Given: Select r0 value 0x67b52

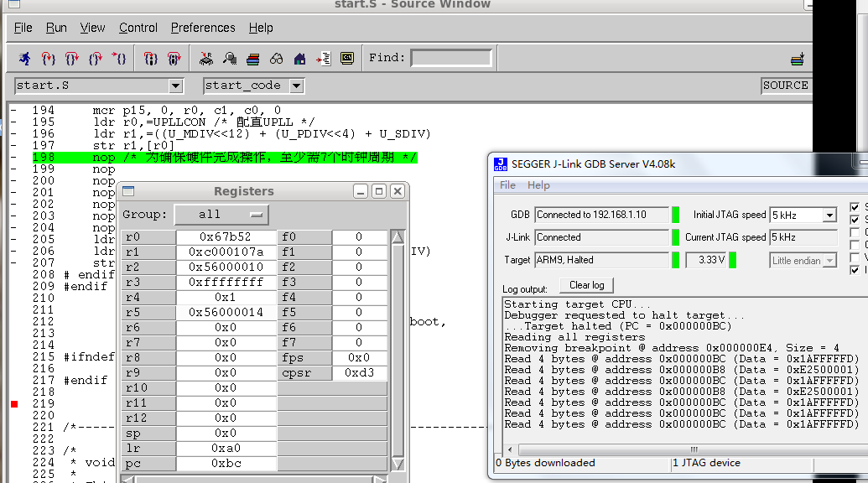Looking at the screenshot, I should pyautogui.click(x=226, y=236).
